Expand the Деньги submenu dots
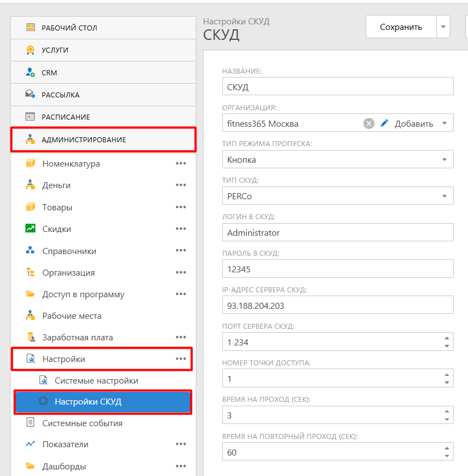This screenshot has height=476, width=468. (x=181, y=185)
